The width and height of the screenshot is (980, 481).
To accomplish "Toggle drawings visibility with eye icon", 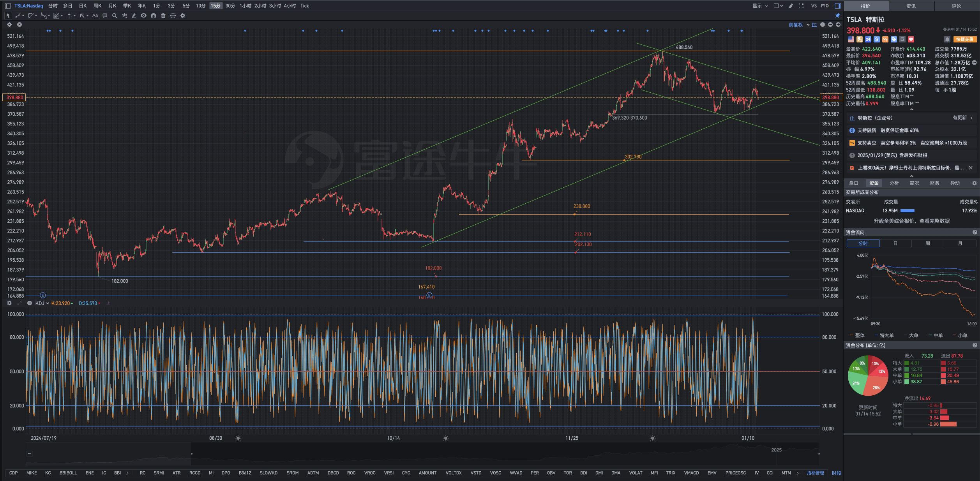I will [x=144, y=16].
